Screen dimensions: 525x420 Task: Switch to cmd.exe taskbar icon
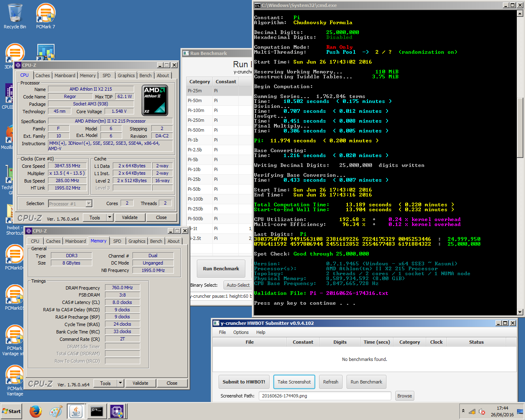pyautogui.click(x=96, y=411)
